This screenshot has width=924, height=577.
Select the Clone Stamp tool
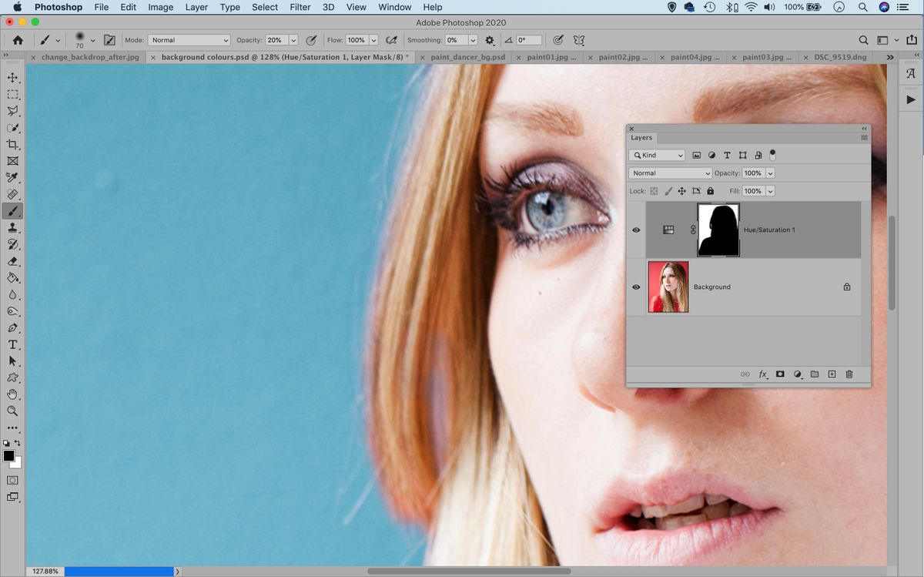(12, 227)
